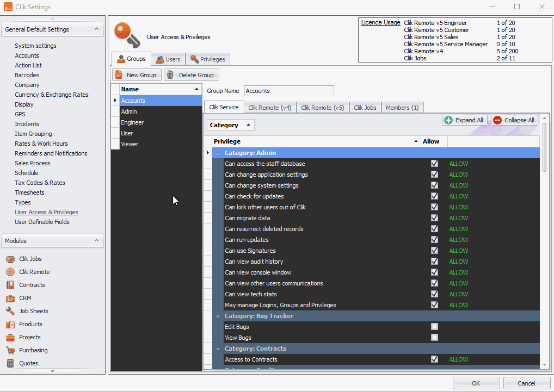554x392 pixels.
Task: Click the Allow column header
Action: click(434, 141)
